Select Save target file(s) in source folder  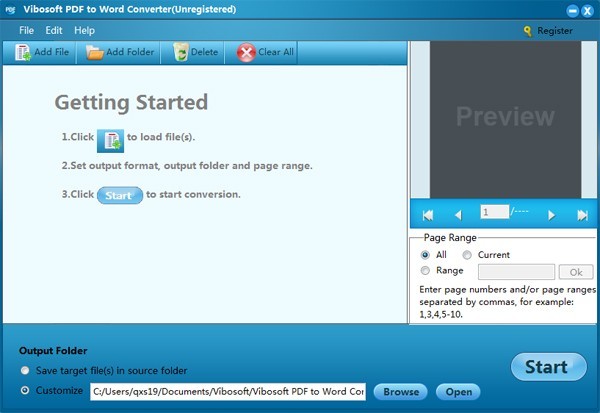pos(25,371)
